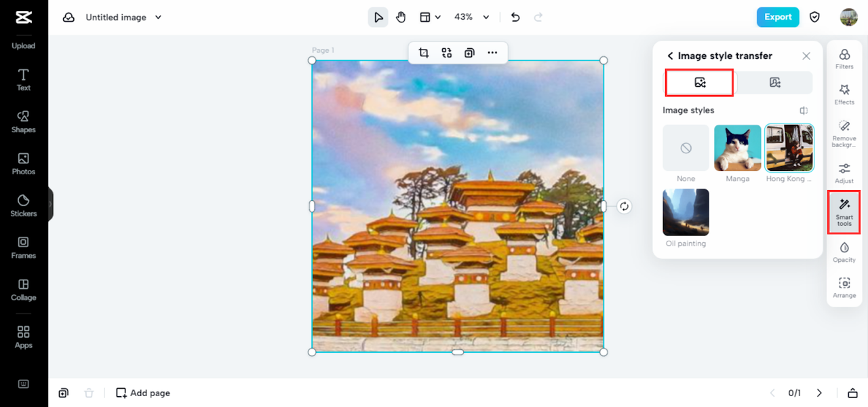
Task: Open the Photos library
Action: [x=24, y=163]
